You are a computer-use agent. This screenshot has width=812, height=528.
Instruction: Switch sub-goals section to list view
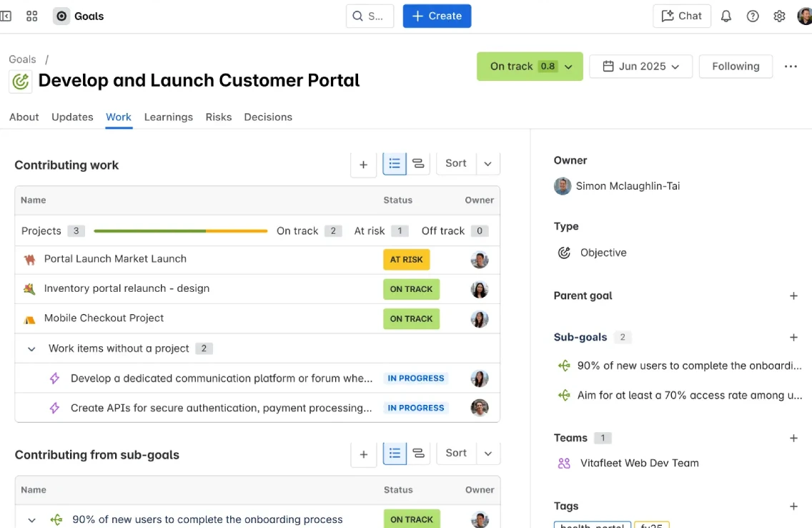395,454
